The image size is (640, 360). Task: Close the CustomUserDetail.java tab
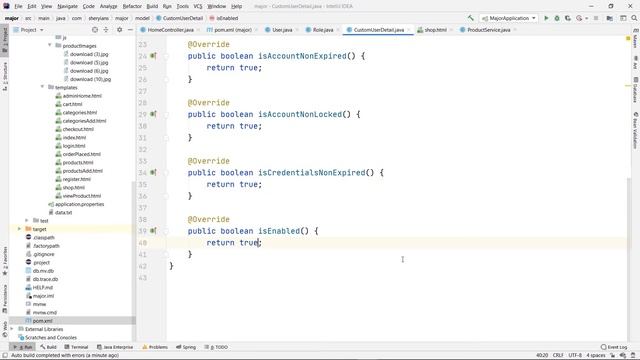[x=409, y=30]
